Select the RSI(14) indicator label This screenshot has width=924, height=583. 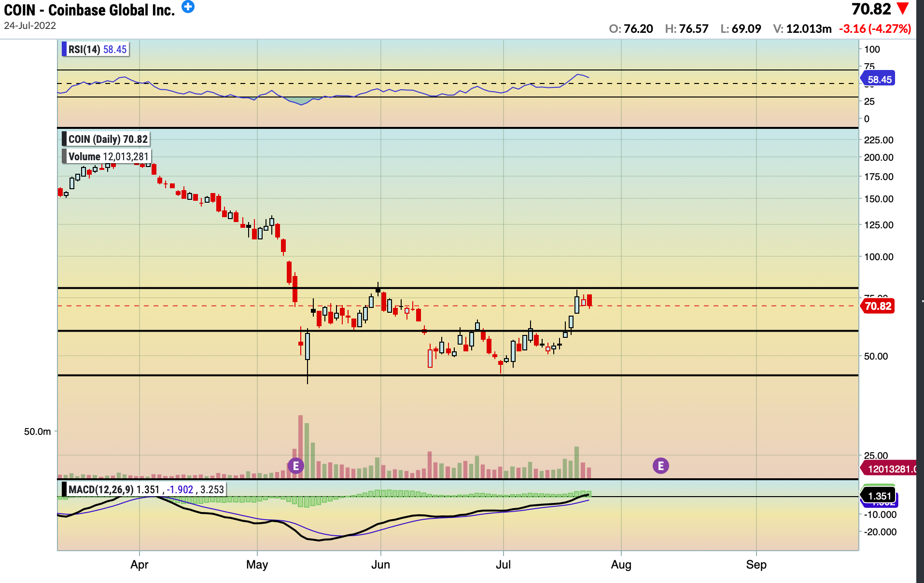(96, 49)
